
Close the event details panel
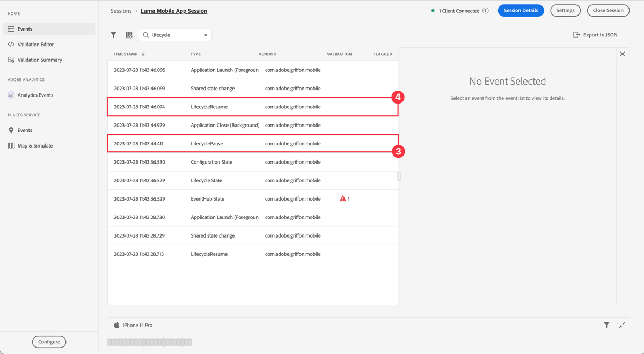(623, 54)
